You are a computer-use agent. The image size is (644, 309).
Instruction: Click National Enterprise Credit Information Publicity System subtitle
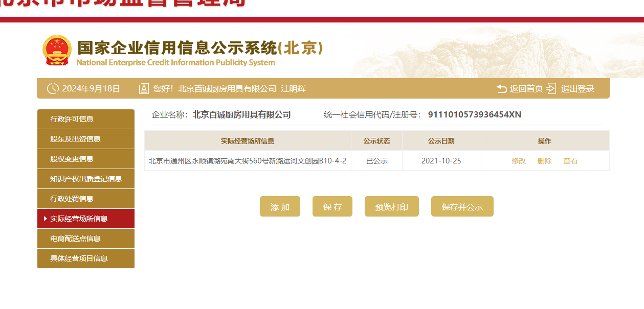[x=176, y=63]
